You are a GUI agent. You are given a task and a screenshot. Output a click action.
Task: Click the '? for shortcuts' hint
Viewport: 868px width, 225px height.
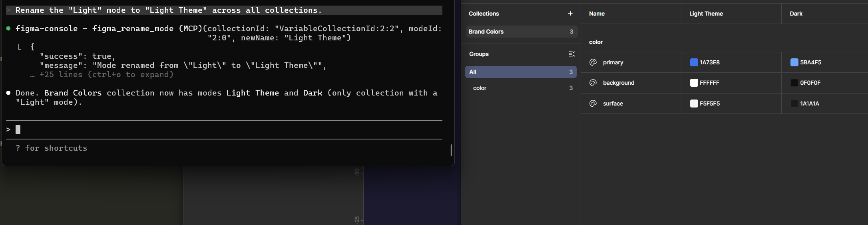51,148
